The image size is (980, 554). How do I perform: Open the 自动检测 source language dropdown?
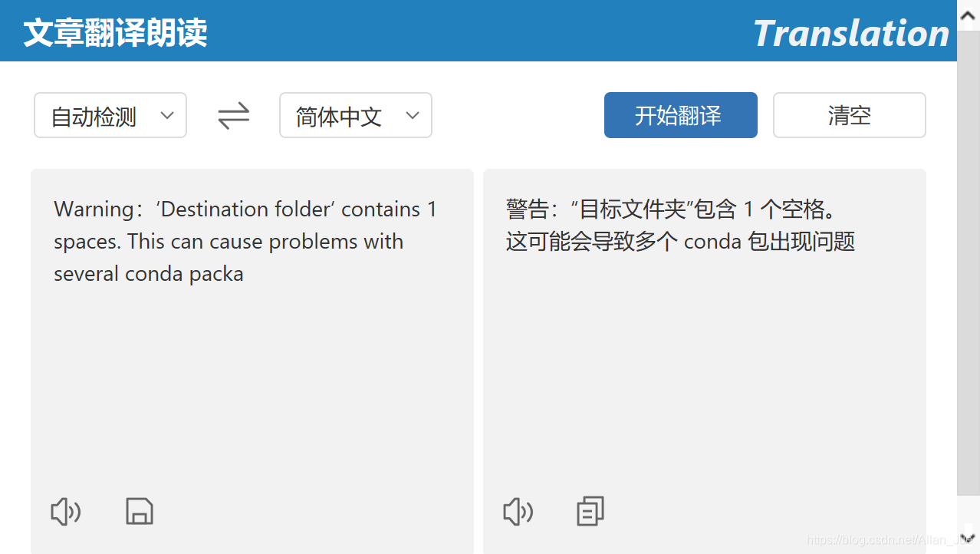tap(110, 115)
